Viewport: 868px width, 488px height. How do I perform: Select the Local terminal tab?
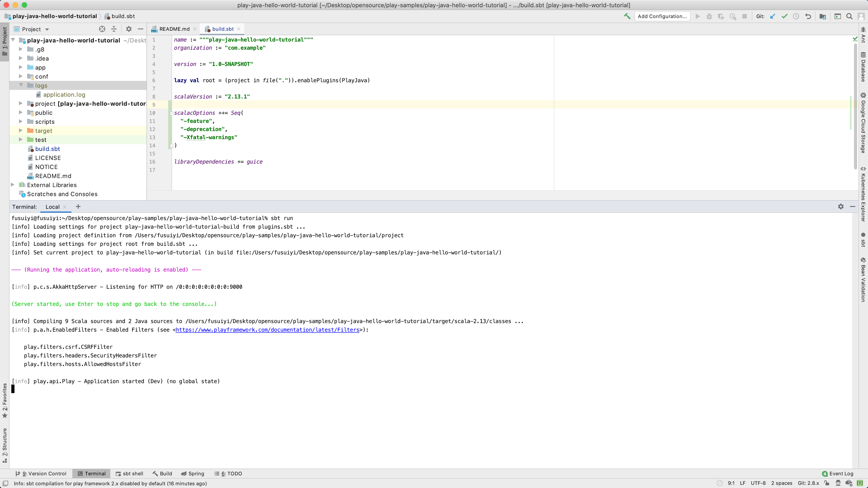point(53,207)
